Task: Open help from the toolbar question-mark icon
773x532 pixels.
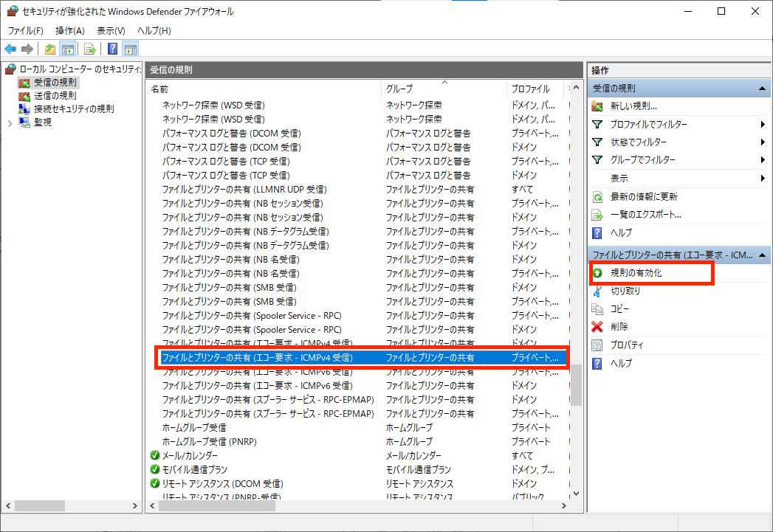Action: tap(112, 49)
